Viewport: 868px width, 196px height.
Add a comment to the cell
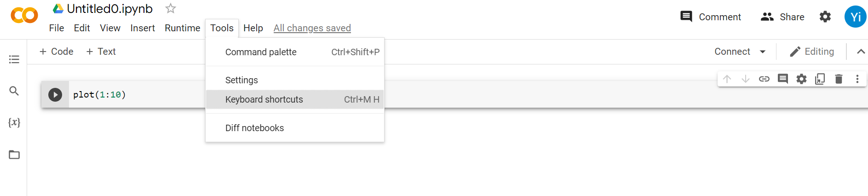[x=782, y=79]
